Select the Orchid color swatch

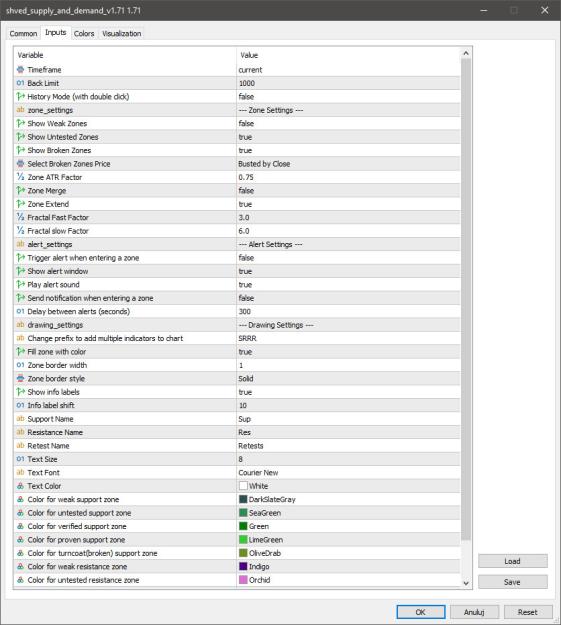[x=243, y=580]
